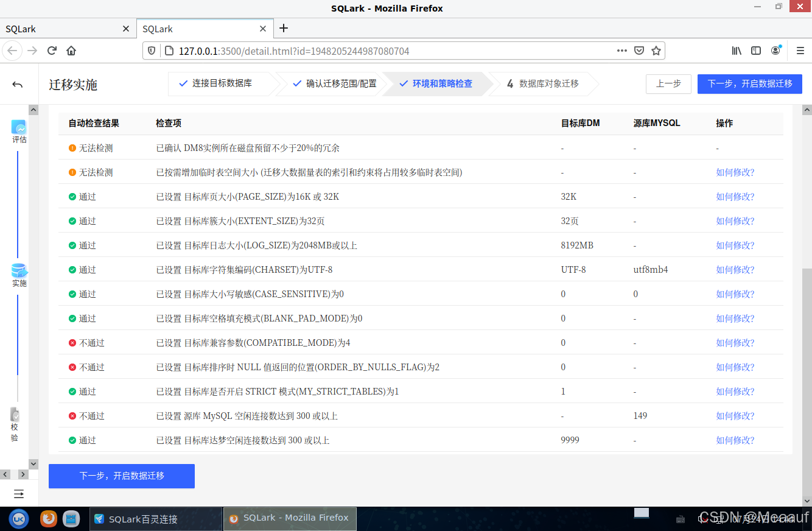Click sidebar scrollbar up arrow
Viewport: 812px width, 531px height.
coord(33,110)
